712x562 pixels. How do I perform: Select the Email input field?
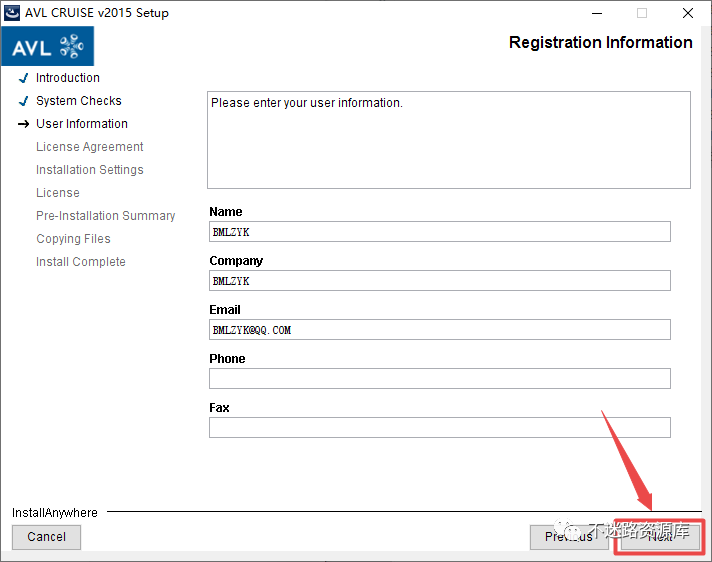point(440,330)
